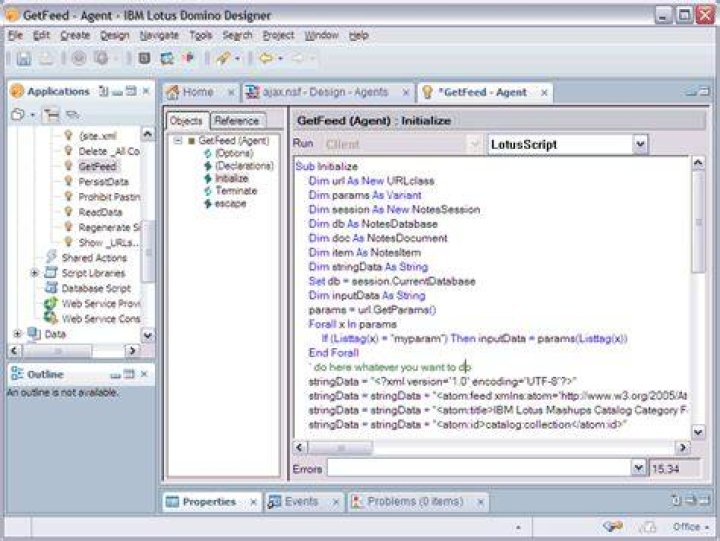Click 'An outline is not available' text
The image size is (720, 541).
click(63, 393)
